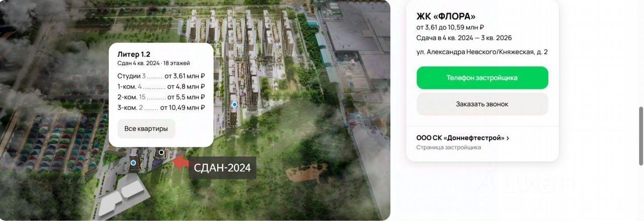This screenshot has width=644, height=221.
Task: Click the ЖК «ФЛОРА» heading
Action: 446,16
